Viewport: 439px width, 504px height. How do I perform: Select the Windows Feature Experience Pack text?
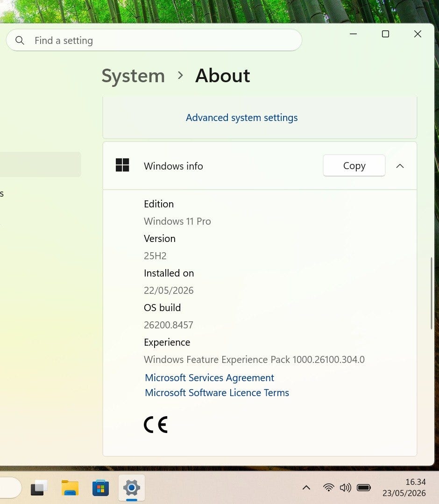coord(254,360)
